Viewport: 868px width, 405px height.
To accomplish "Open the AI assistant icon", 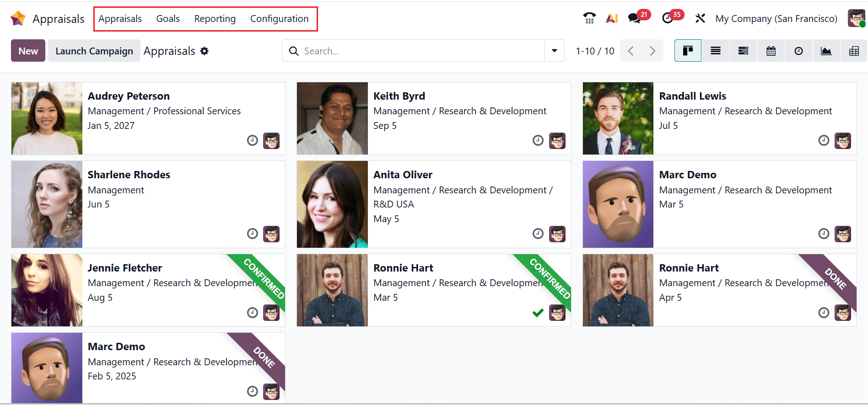I will (x=612, y=18).
